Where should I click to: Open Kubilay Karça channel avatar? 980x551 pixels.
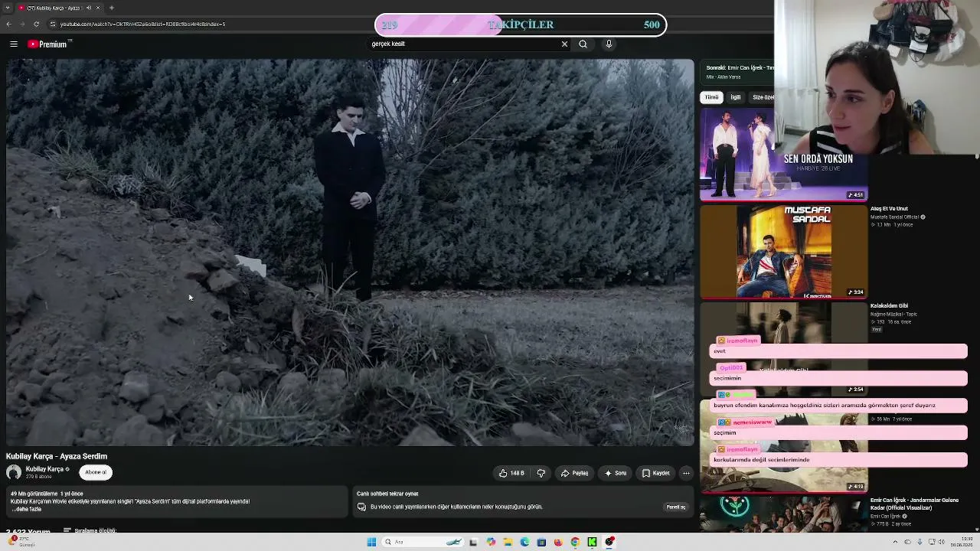[14, 472]
